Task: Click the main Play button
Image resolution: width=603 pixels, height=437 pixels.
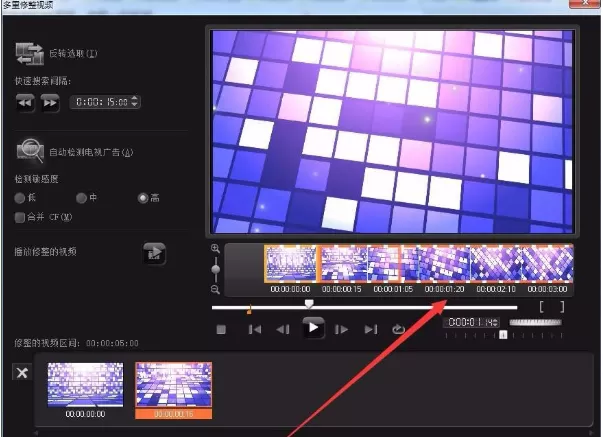Action: click(313, 328)
